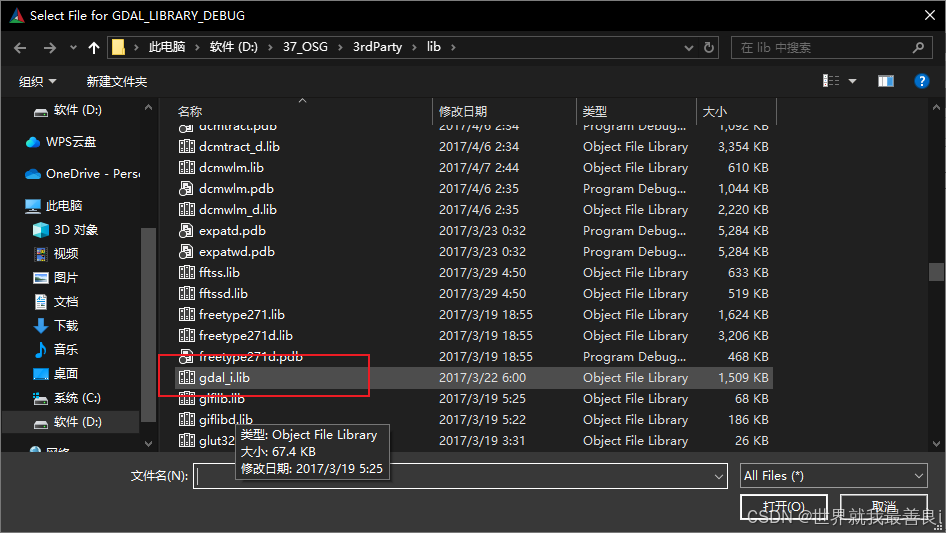
Task: Select 3rdParty in the breadcrumb path
Action: coord(378,47)
